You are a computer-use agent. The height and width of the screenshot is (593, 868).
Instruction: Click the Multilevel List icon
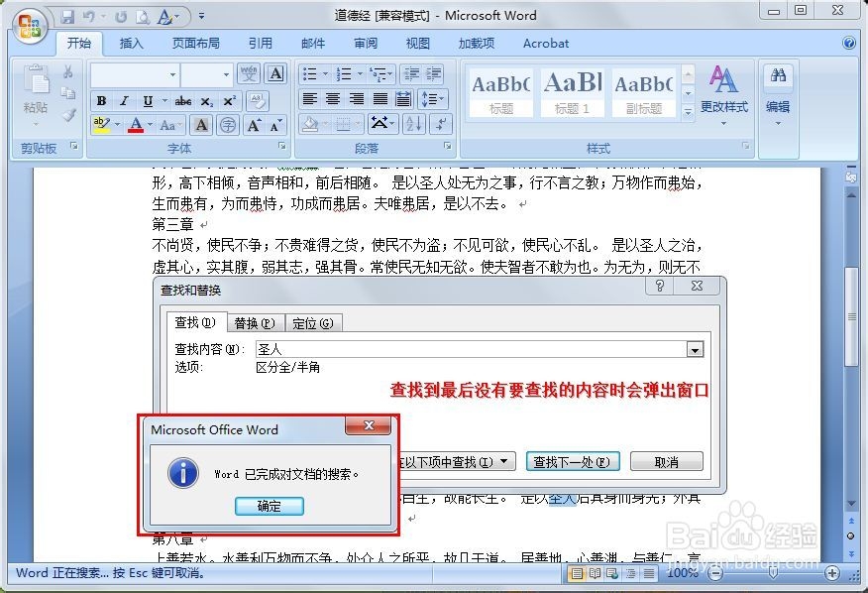(x=379, y=73)
